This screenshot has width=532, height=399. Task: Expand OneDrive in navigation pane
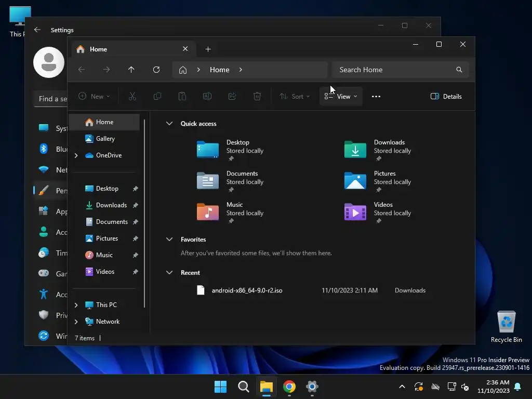[x=76, y=155]
